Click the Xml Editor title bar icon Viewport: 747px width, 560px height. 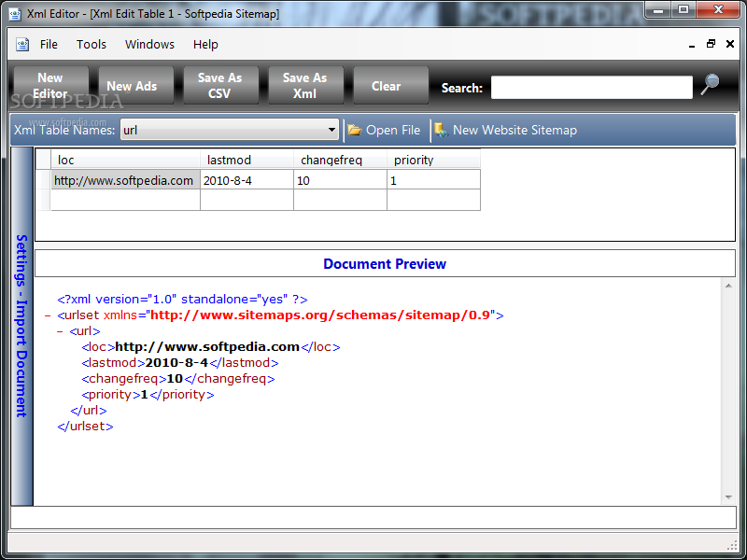pyautogui.click(x=15, y=14)
